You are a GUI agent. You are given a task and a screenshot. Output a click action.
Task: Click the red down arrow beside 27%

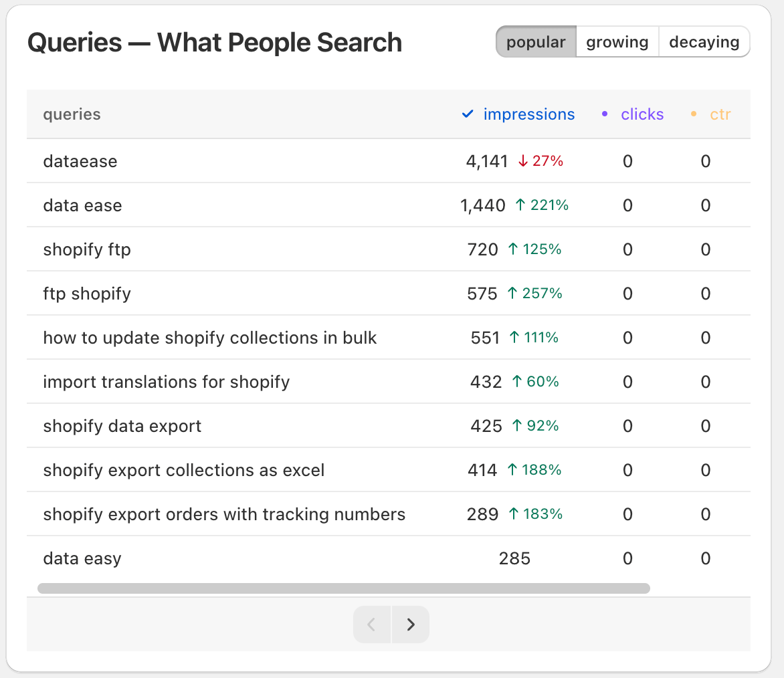click(x=523, y=161)
